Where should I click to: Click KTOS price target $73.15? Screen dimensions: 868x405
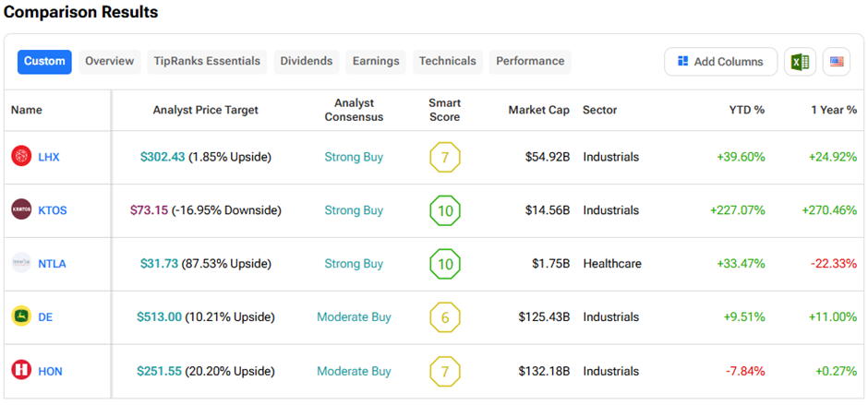click(149, 210)
